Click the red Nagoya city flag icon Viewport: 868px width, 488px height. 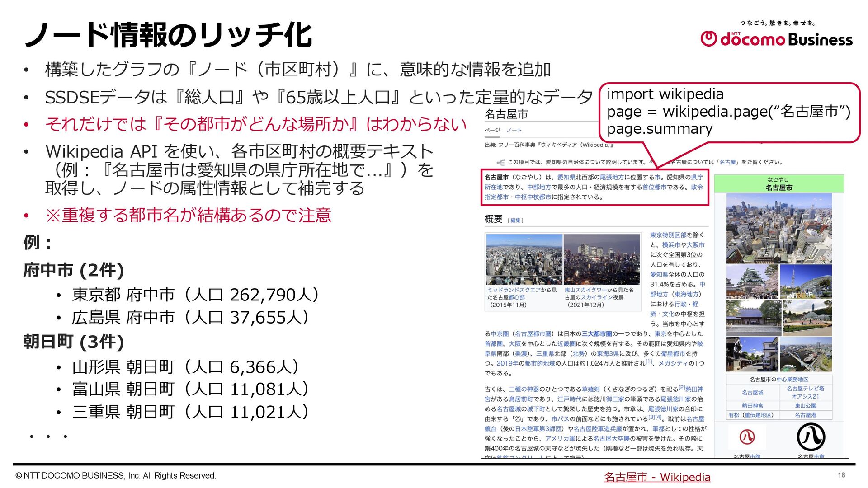click(x=747, y=436)
